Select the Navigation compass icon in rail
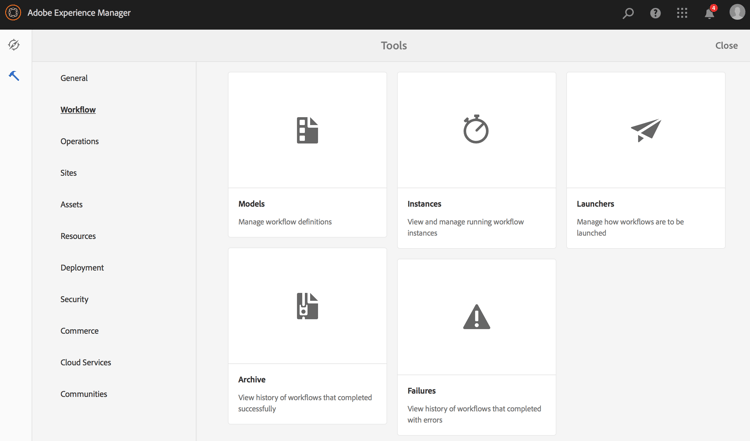 (x=14, y=45)
